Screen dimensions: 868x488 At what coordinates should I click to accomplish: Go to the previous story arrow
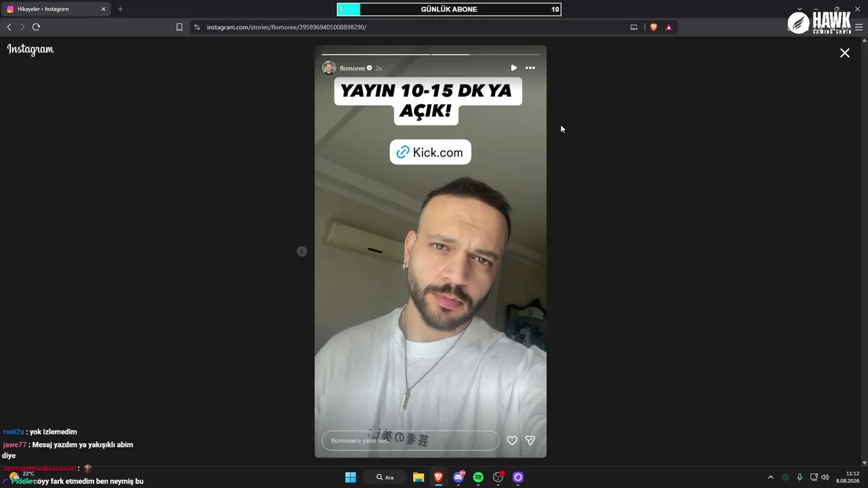(302, 251)
